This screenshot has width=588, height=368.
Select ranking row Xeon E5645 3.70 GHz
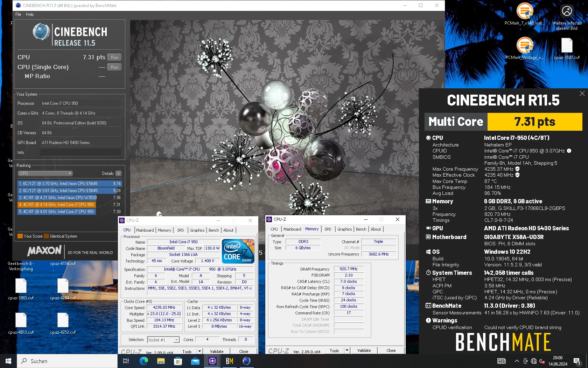tap(70, 184)
